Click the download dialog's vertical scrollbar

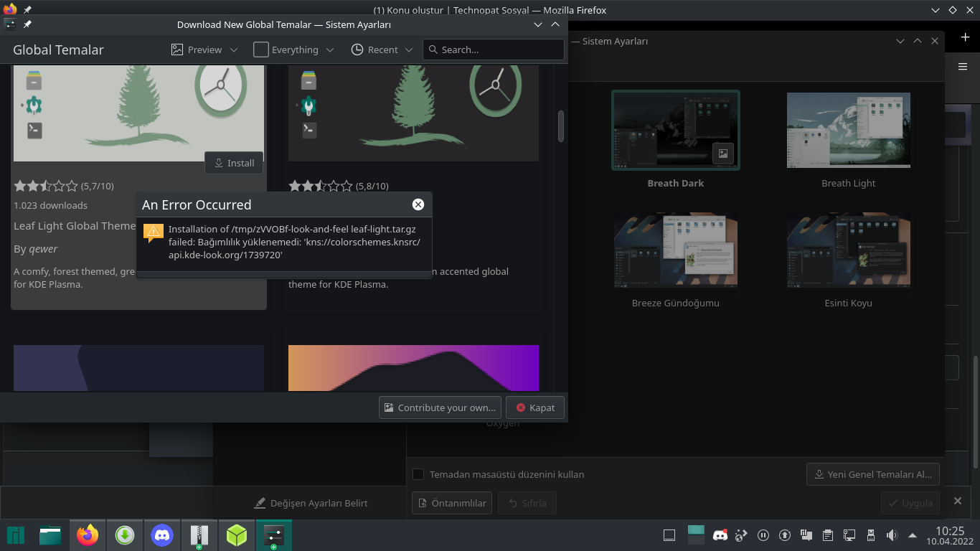coord(561,126)
